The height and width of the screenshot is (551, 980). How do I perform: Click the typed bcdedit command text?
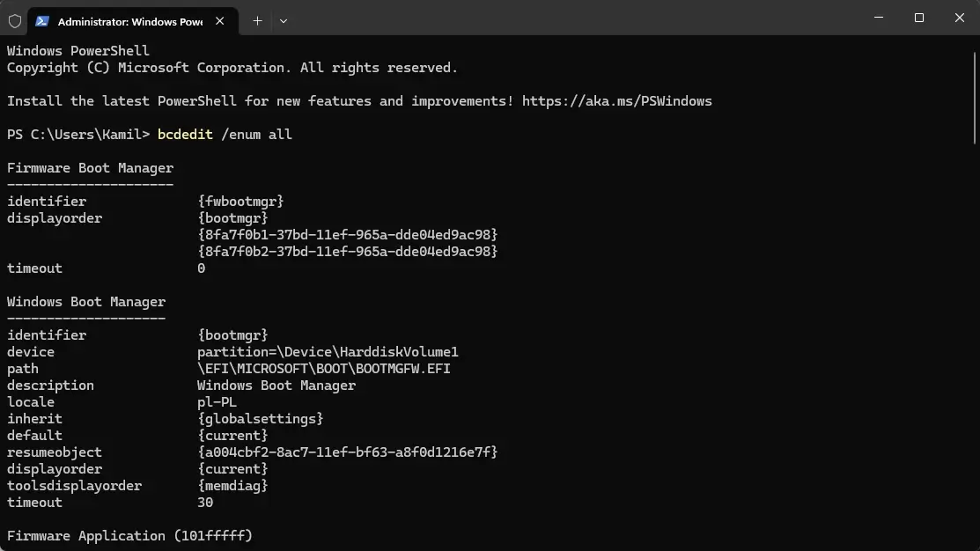[x=225, y=135]
